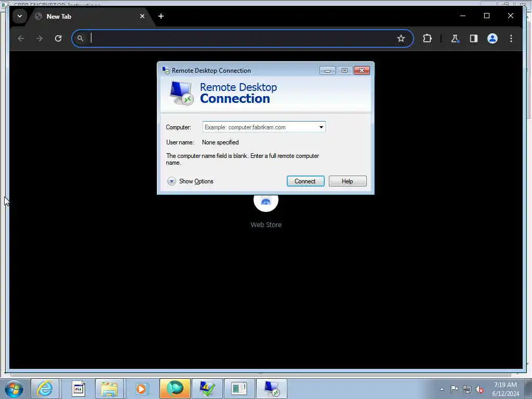This screenshot has width=532, height=399.
Task: Switch to Remote Desktop Connection taskbar button
Action: pyautogui.click(x=271, y=389)
